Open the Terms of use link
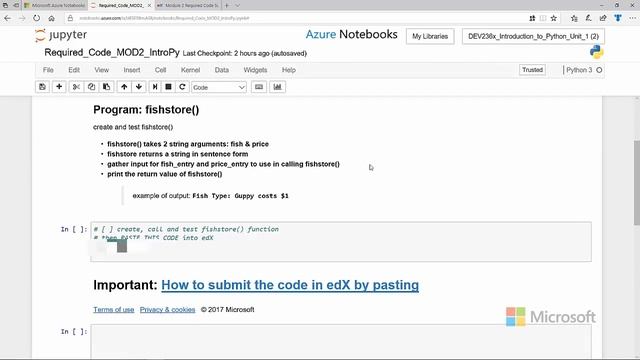Screen dimensions: 640x360 113,309
